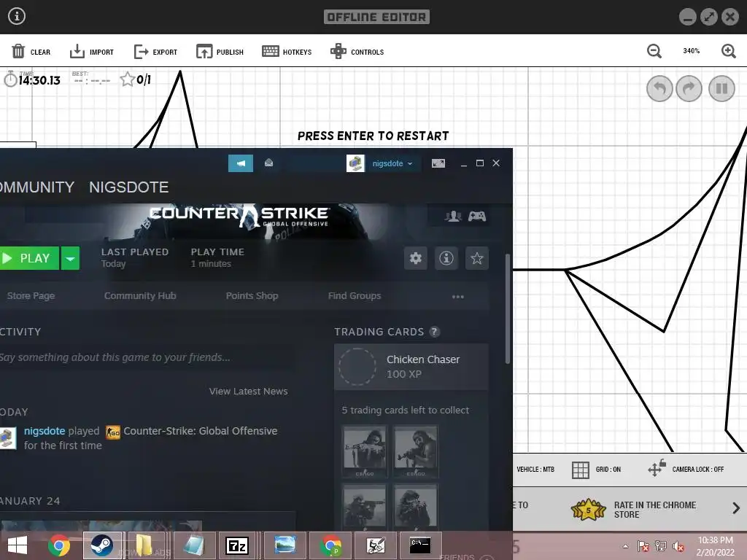Show game info circle icon
The width and height of the screenshot is (747, 560).
[446, 258]
